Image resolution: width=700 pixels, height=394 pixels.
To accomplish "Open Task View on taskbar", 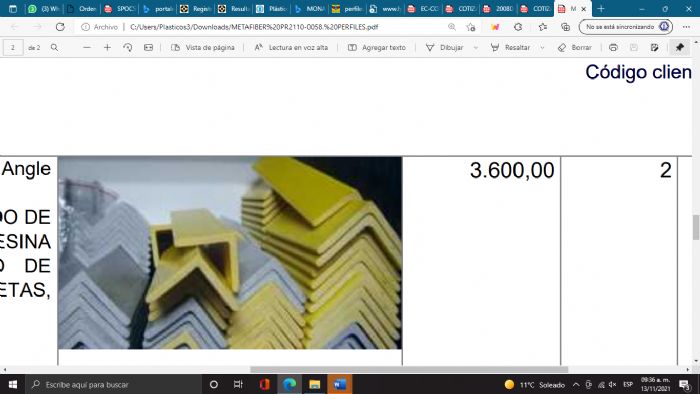I will (238, 384).
